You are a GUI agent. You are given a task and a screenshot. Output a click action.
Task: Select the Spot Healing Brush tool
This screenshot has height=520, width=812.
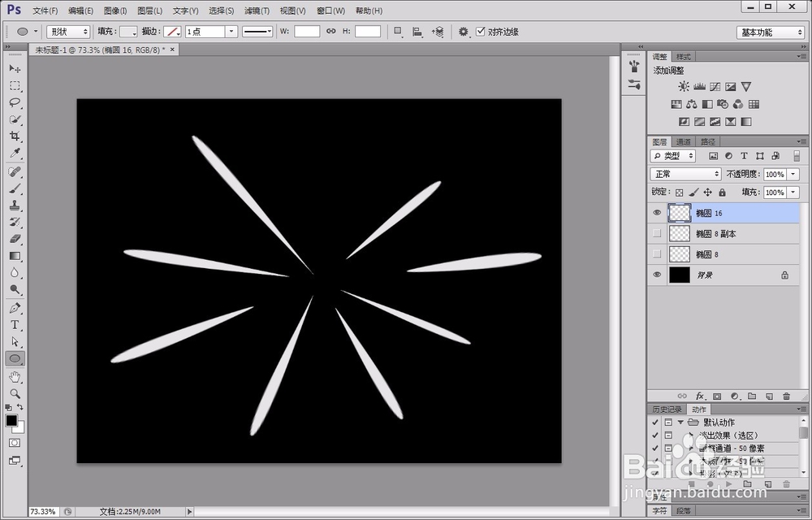click(x=15, y=171)
